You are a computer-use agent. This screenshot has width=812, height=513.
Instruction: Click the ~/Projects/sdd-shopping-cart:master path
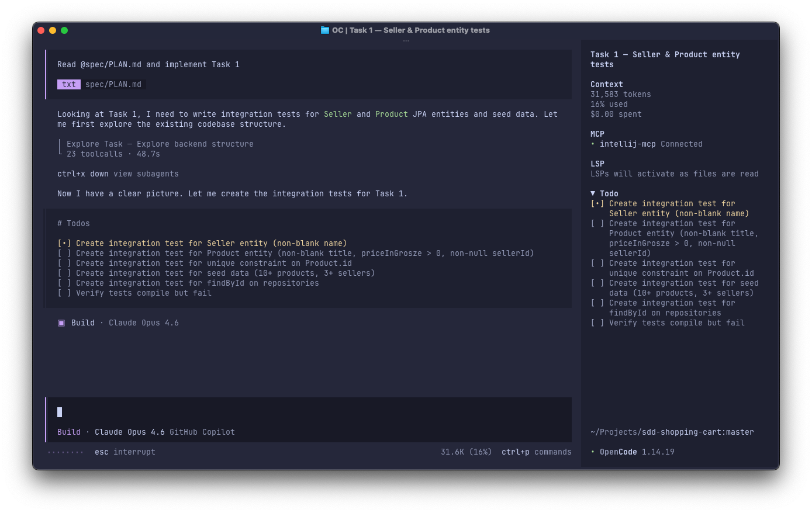pos(672,432)
